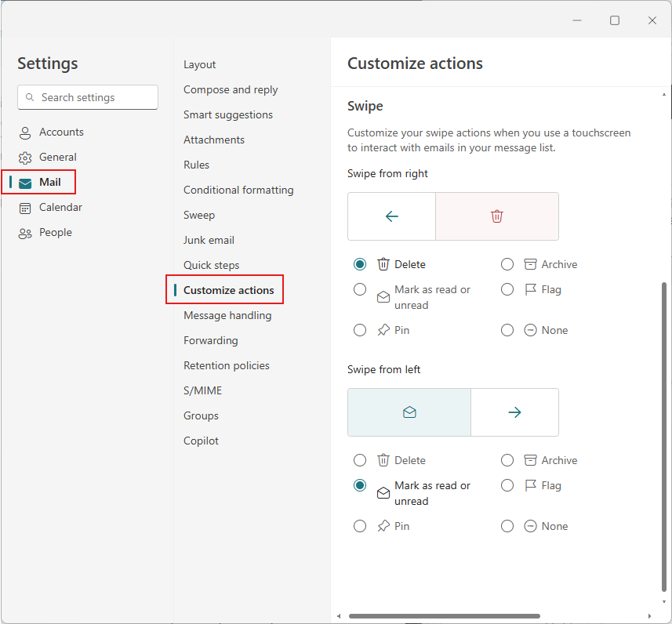The image size is (672, 624).
Task: Switch to Copilot settings
Action: pos(201,441)
